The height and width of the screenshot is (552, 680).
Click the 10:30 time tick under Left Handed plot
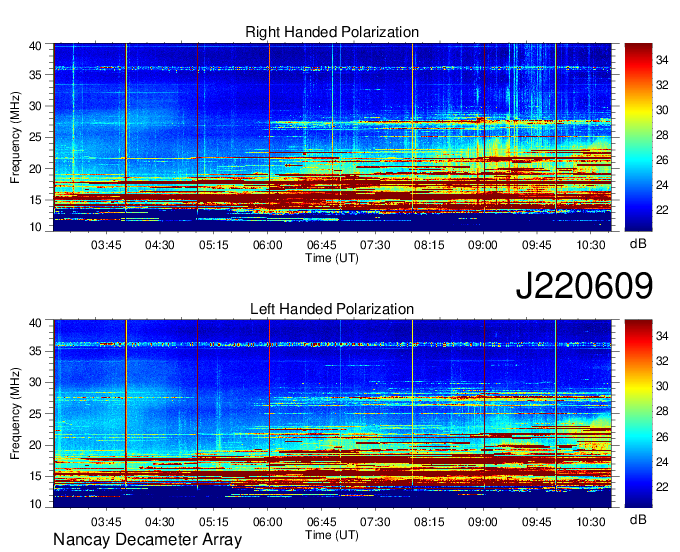coord(590,522)
